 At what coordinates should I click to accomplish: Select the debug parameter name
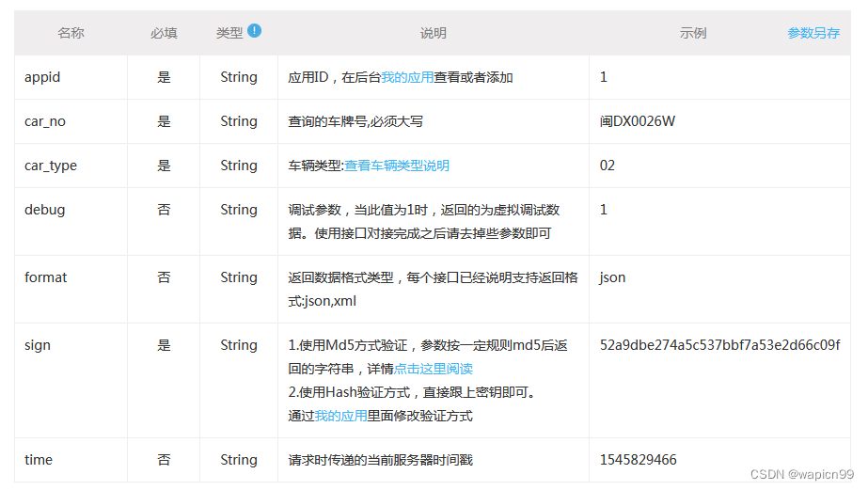click(x=45, y=210)
